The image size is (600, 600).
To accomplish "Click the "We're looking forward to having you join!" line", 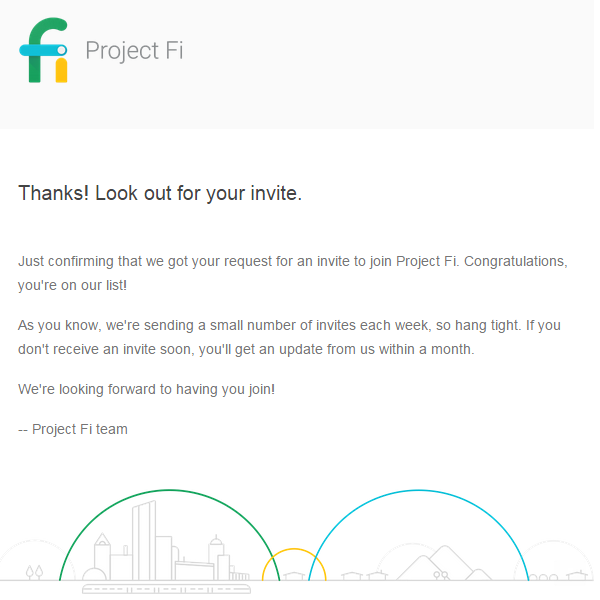I will [146, 388].
